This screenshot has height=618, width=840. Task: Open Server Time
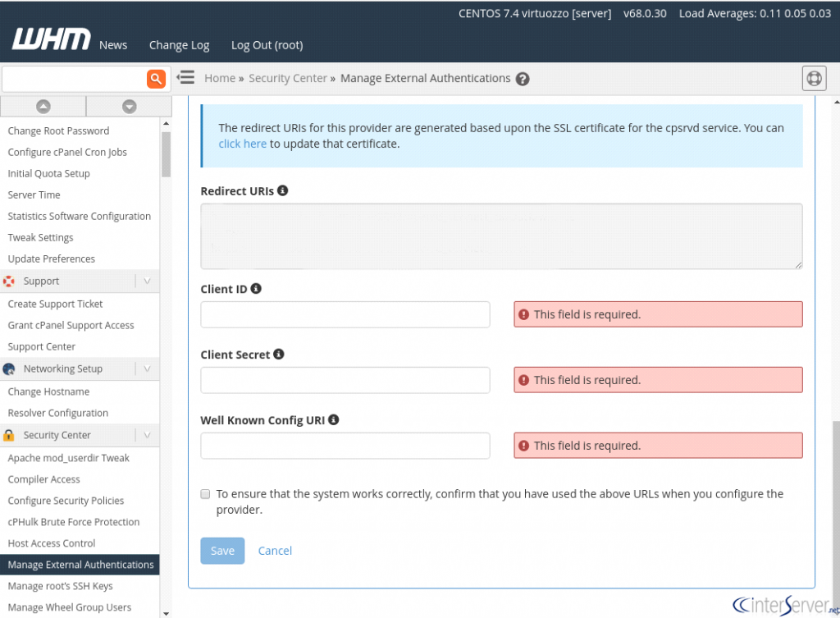(34, 195)
